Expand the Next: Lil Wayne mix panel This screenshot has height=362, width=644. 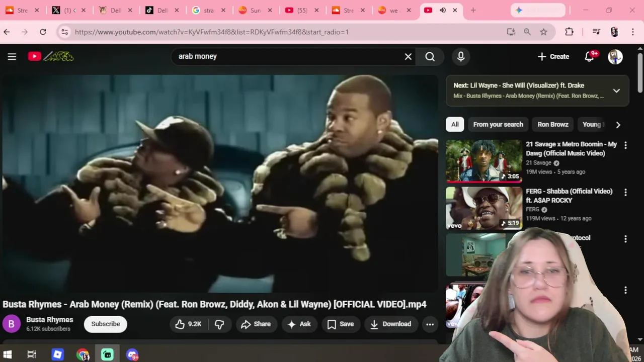tap(616, 90)
